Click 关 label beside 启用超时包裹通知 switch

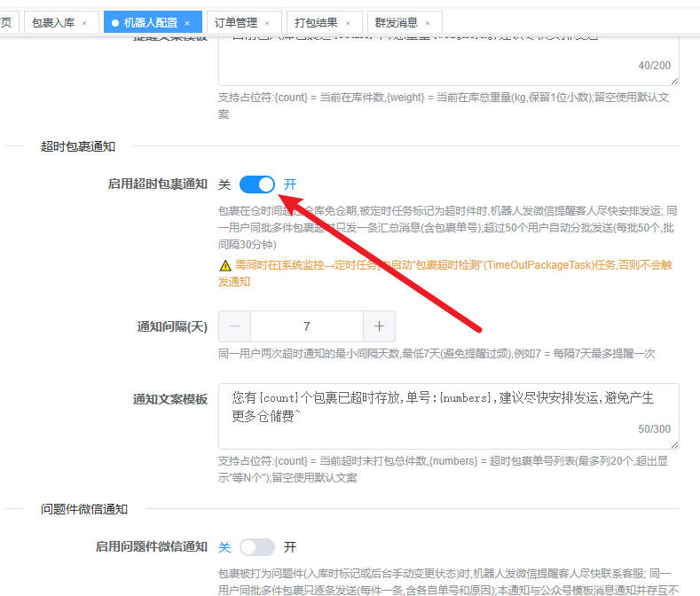pos(224,184)
